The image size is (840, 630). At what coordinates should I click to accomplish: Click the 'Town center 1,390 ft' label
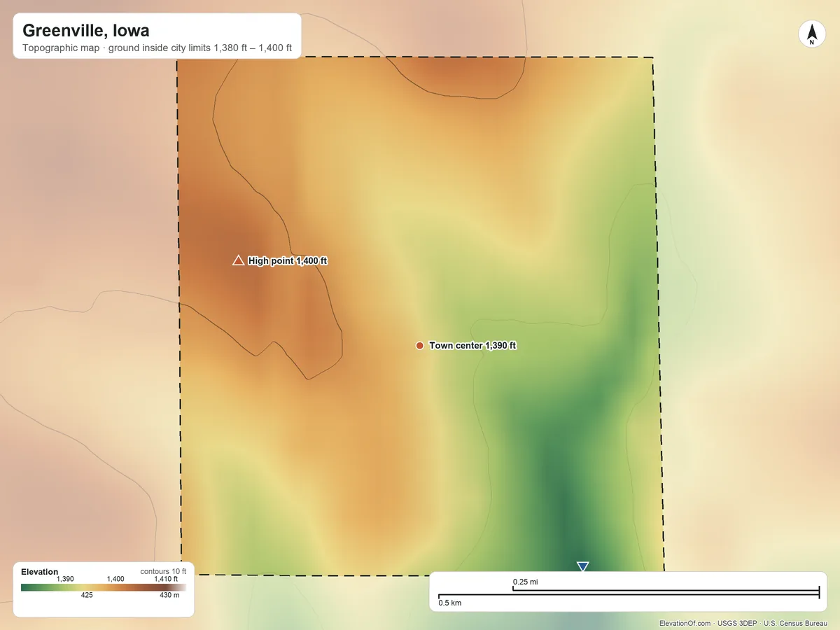(x=472, y=346)
